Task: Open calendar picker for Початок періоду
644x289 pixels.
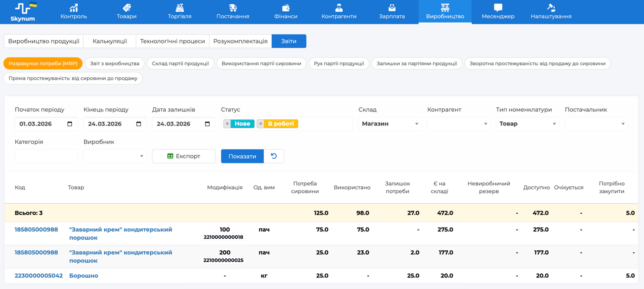Action: [70, 124]
